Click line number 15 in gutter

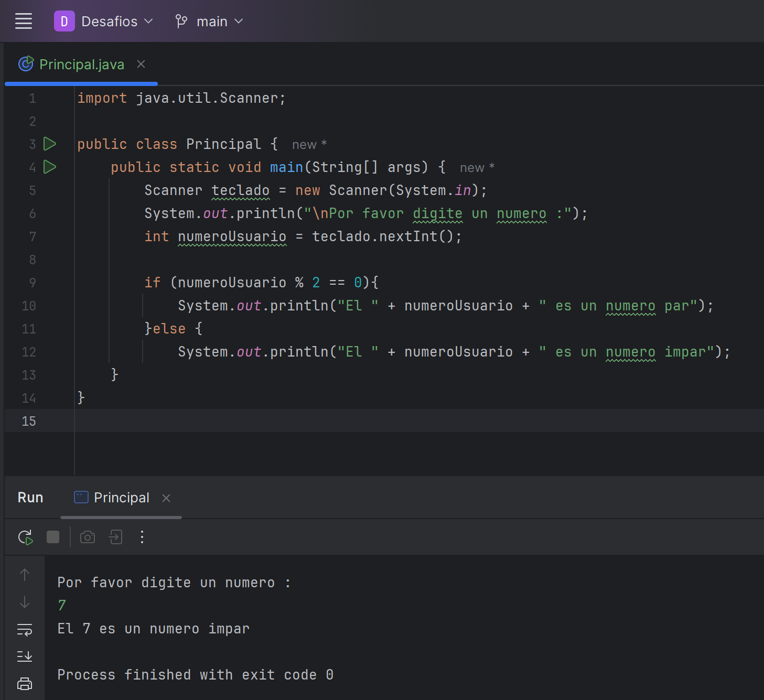pos(29,421)
